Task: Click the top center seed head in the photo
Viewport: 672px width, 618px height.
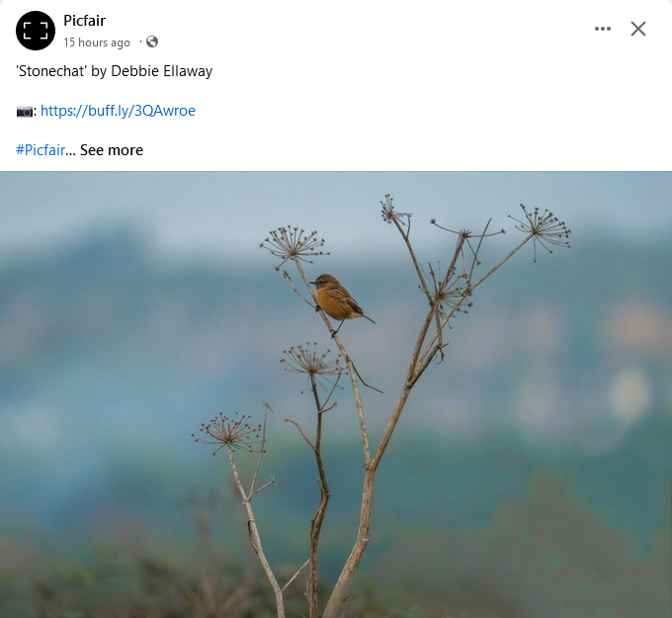Action: [x=394, y=209]
